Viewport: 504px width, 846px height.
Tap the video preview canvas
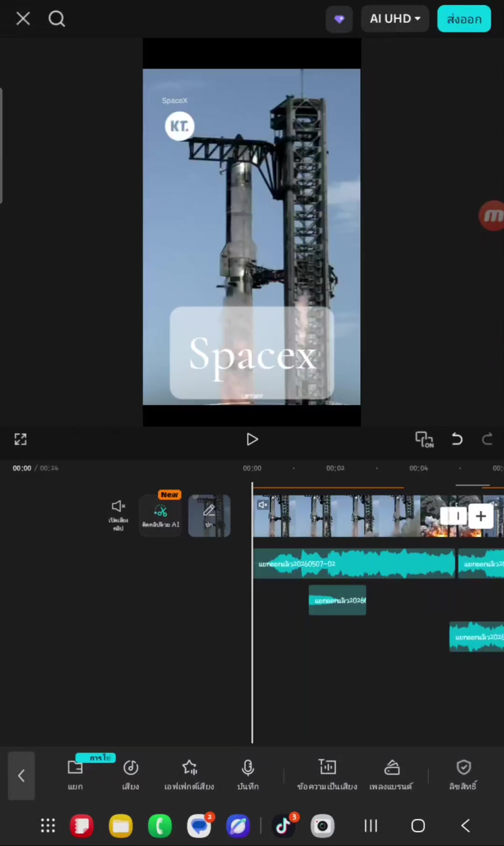pyautogui.click(x=252, y=232)
